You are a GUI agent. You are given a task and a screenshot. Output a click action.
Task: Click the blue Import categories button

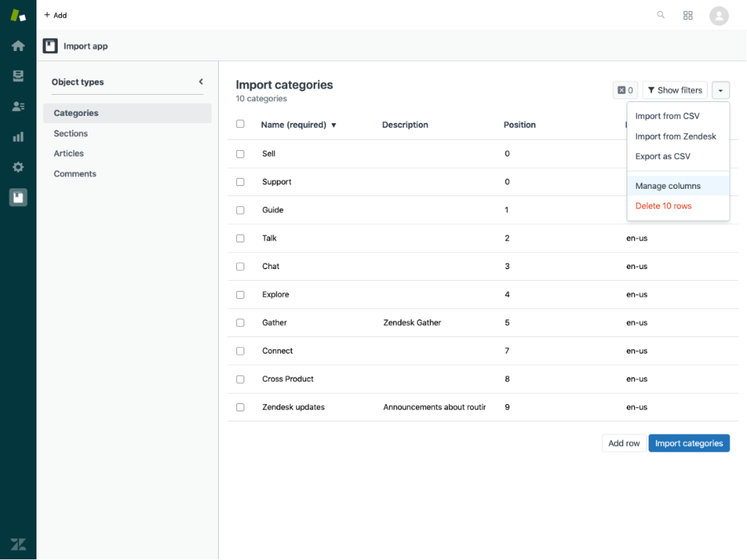click(689, 443)
